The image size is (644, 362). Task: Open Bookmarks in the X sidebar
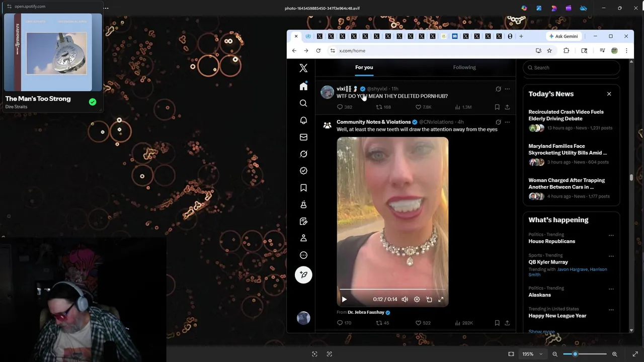point(303,188)
